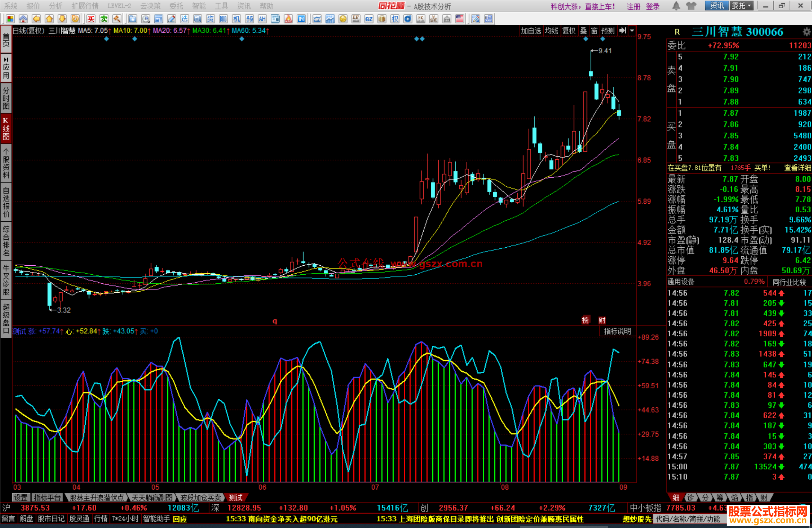Toggle the 均线 moving average button

[x=551, y=31]
